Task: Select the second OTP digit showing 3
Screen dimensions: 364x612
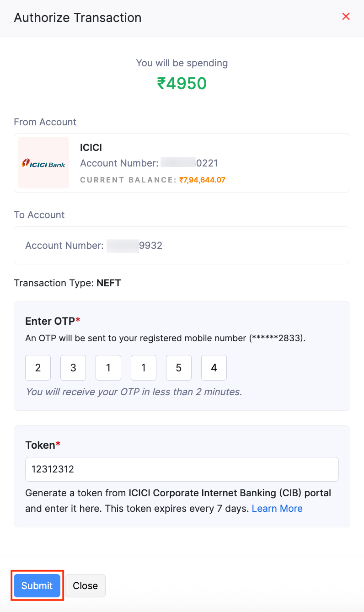Action: (x=73, y=368)
